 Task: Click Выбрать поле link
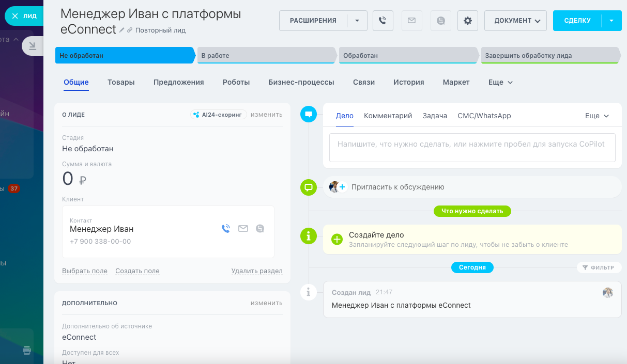point(85,271)
